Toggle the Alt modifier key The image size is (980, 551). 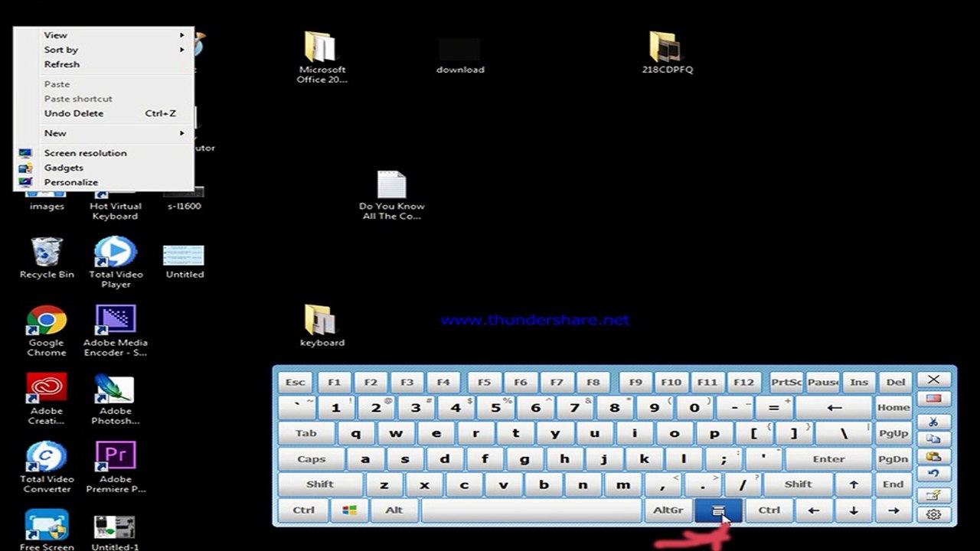tap(394, 510)
